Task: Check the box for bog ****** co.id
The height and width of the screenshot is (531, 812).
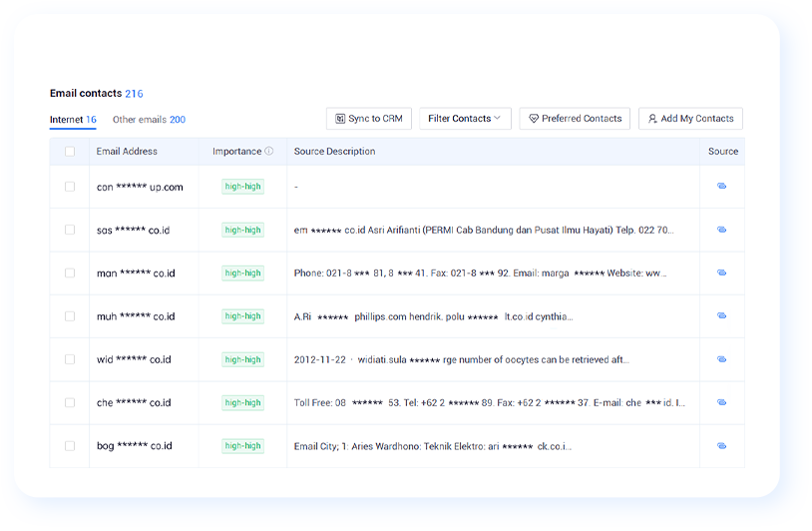Action: (x=70, y=446)
